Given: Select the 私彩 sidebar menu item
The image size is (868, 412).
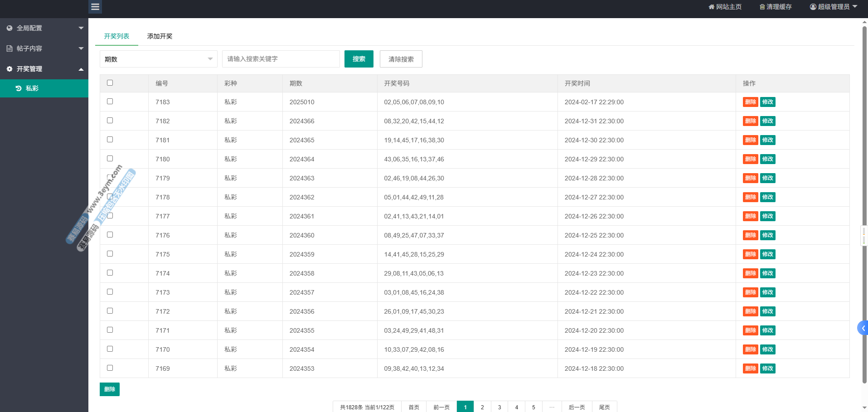Looking at the screenshot, I should coord(32,88).
